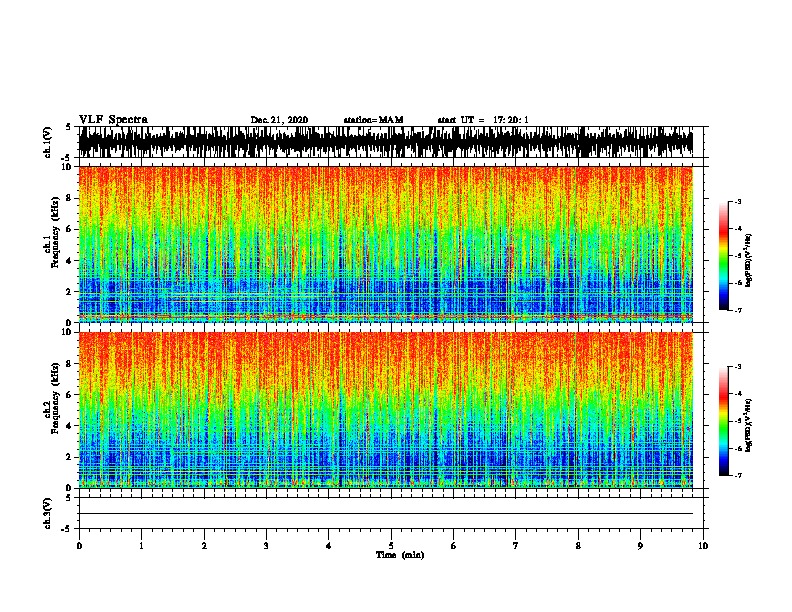Select the date 'Dec. 21, 2020' text
The width and height of the screenshot is (792, 612).
279,120
